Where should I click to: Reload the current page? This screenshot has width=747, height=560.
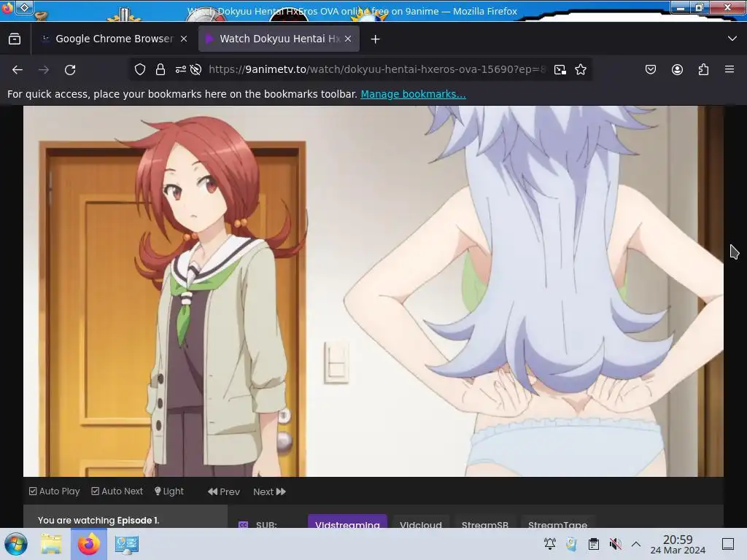[x=70, y=70]
